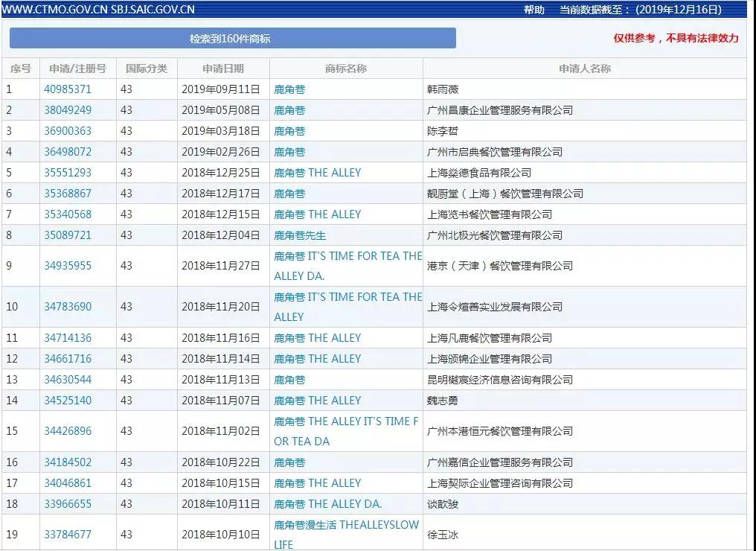Click the 申请日期 column header
Image resolution: width=756 pixels, height=551 pixels.
(x=223, y=69)
